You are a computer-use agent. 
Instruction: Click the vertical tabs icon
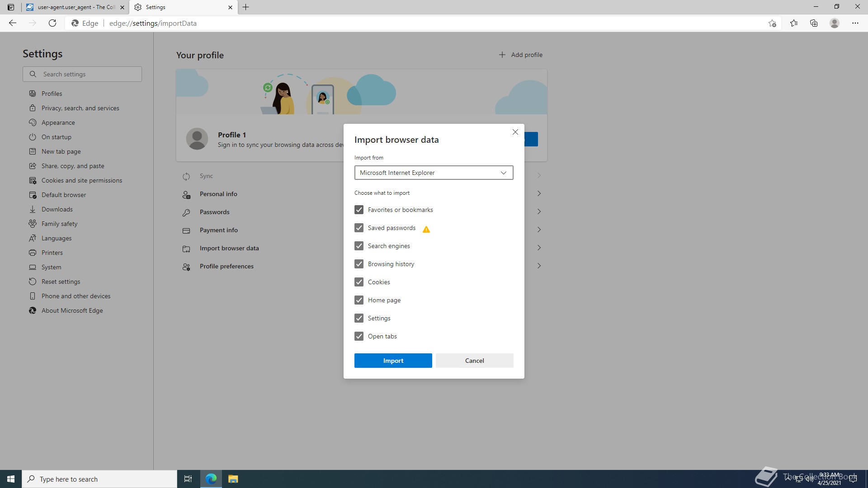click(x=11, y=7)
